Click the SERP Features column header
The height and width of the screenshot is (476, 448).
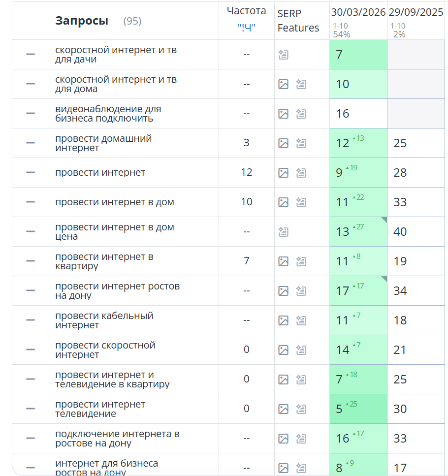(x=298, y=21)
